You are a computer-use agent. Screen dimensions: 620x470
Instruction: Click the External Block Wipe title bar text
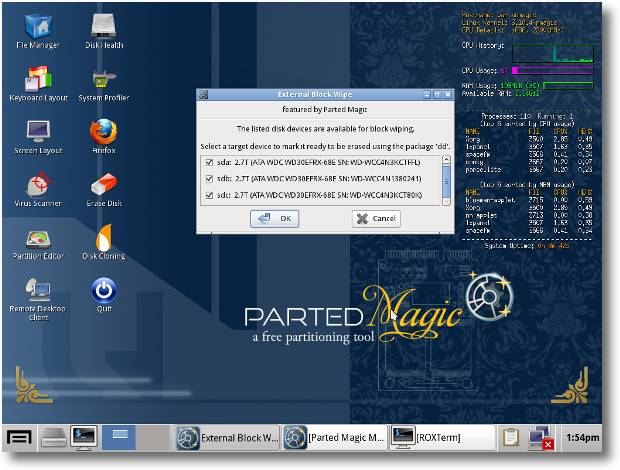315,94
